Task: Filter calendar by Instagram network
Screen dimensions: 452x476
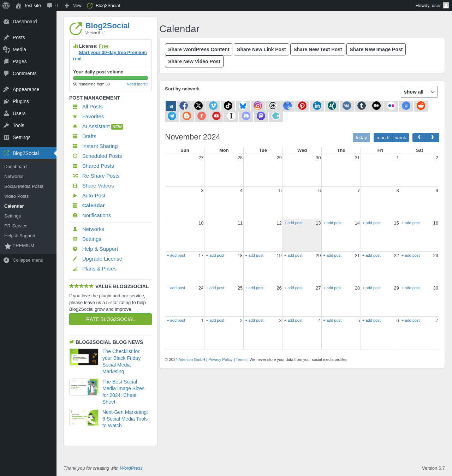Action: (x=258, y=106)
